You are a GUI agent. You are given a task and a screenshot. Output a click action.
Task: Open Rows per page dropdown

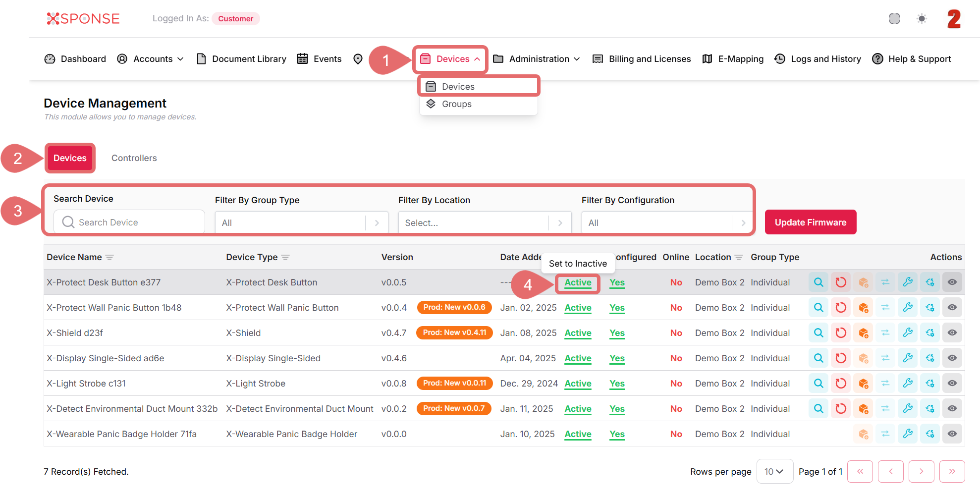click(774, 472)
